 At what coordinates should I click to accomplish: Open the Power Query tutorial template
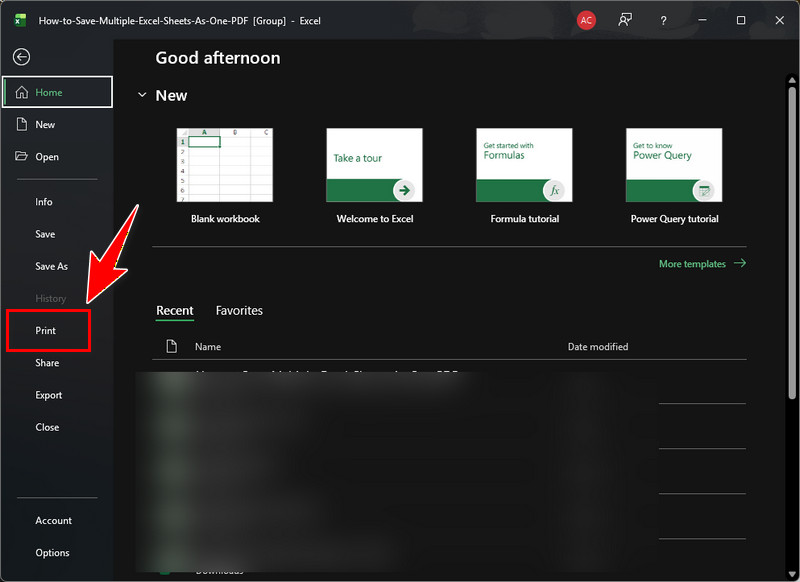674,175
